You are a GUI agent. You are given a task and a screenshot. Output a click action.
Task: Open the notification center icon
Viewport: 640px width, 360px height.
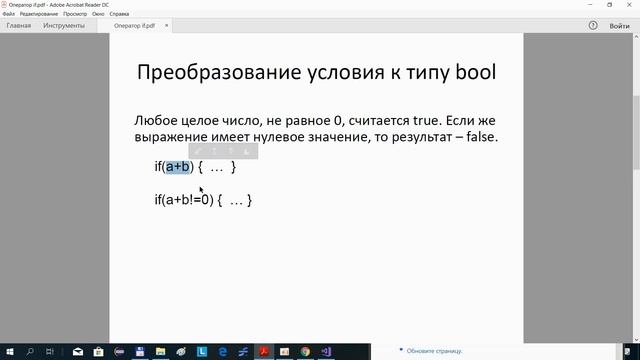(x=627, y=351)
